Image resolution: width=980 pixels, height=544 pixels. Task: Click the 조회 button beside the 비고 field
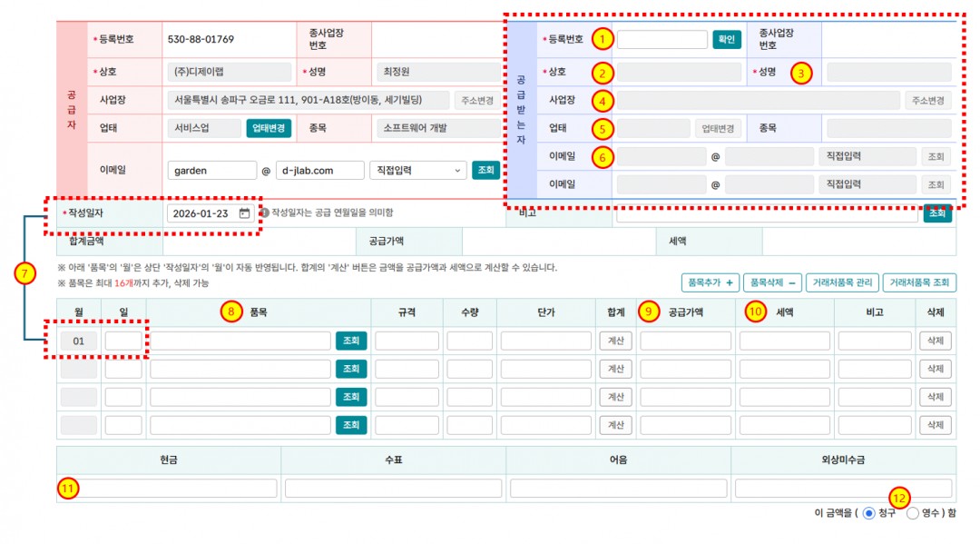click(938, 213)
